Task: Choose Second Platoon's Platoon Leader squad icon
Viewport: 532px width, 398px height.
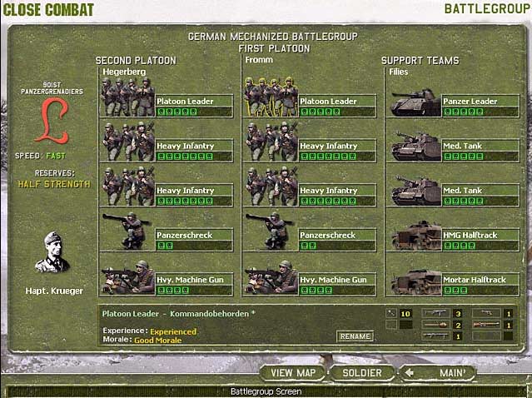Action: (x=127, y=98)
